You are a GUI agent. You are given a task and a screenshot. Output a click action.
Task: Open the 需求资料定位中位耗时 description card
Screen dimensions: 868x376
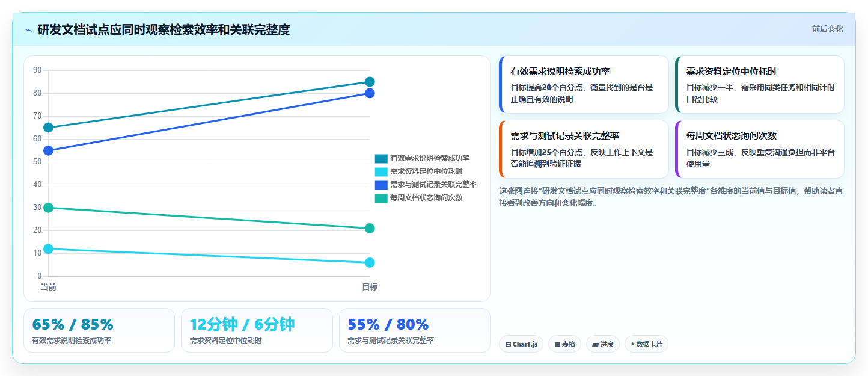(759, 85)
